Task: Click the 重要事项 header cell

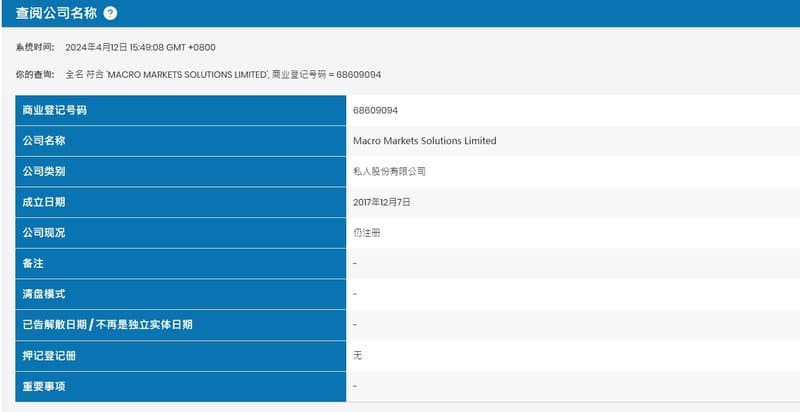Action: (181, 387)
